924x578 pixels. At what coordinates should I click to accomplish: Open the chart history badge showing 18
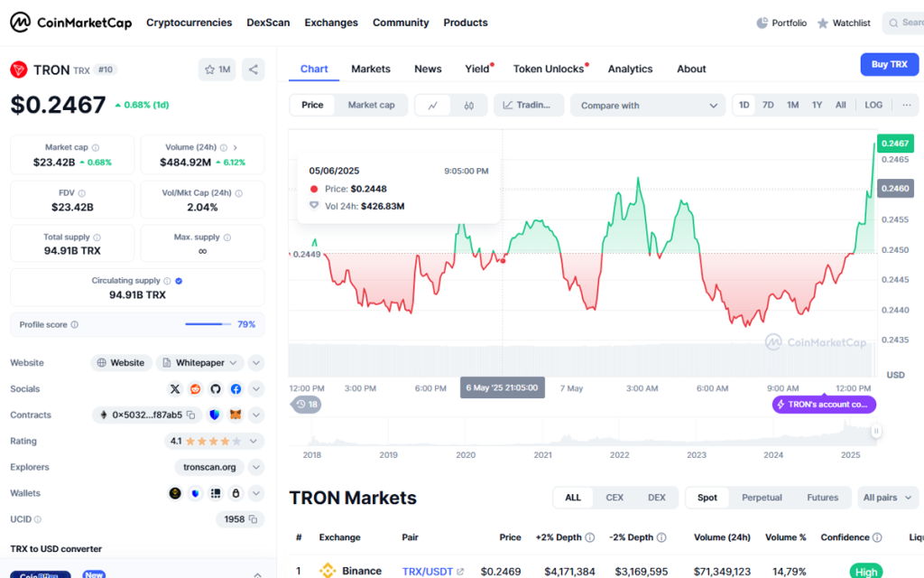coord(307,405)
